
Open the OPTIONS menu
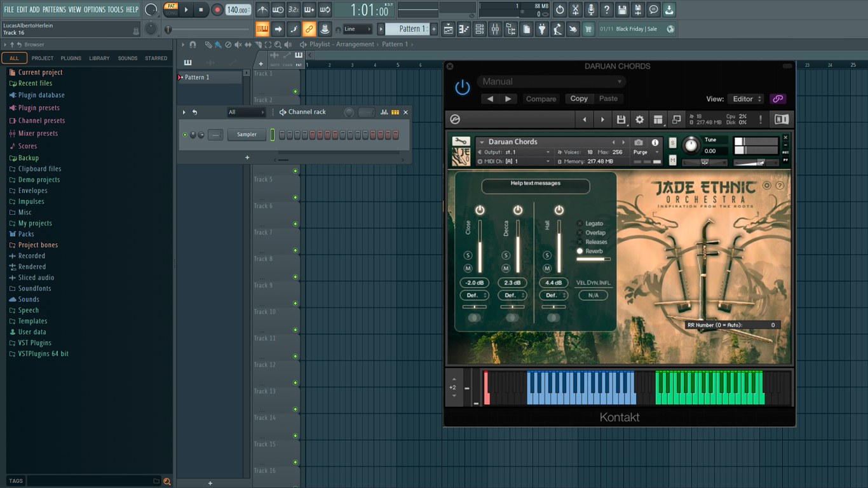pyautogui.click(x=95, y=10)
